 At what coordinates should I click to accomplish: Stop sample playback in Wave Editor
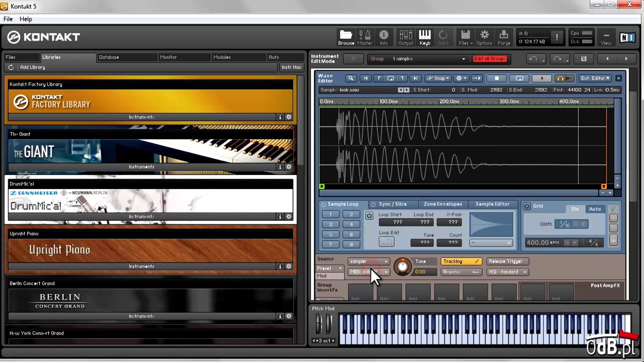click(x=496, y=78)
